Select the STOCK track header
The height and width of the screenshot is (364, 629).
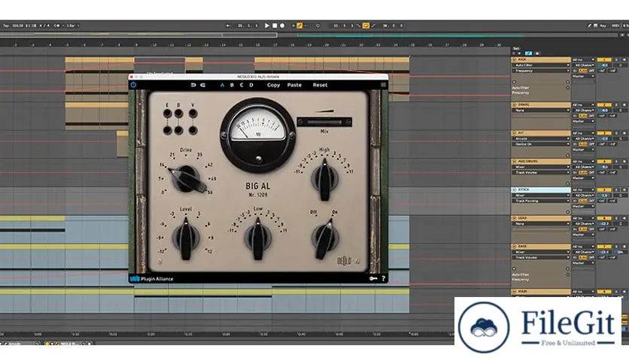tap(541, 190)
